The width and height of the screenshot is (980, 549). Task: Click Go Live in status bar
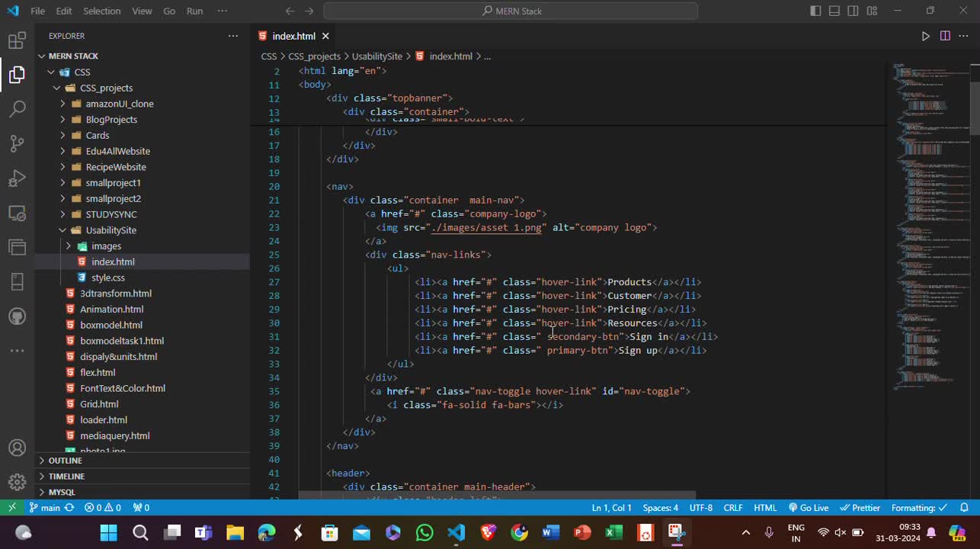[809, 508]
